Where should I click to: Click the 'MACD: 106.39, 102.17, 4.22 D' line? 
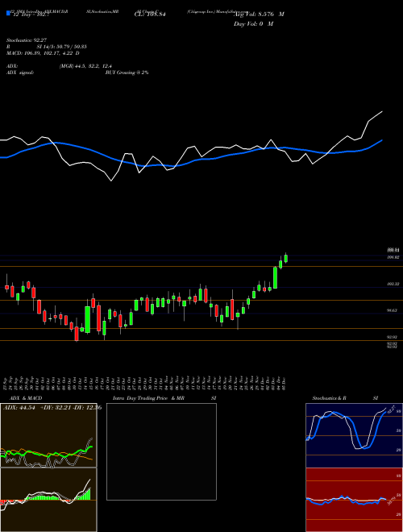coord(43,53)
